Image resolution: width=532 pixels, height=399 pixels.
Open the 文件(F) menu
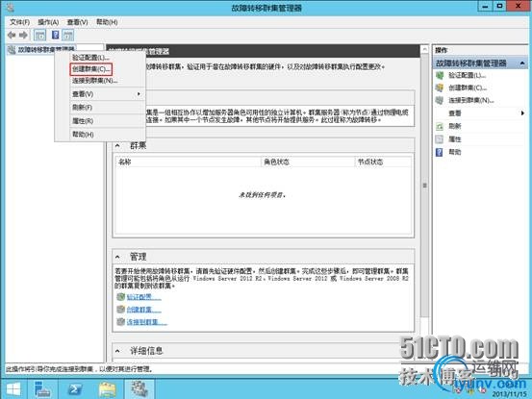19,22
